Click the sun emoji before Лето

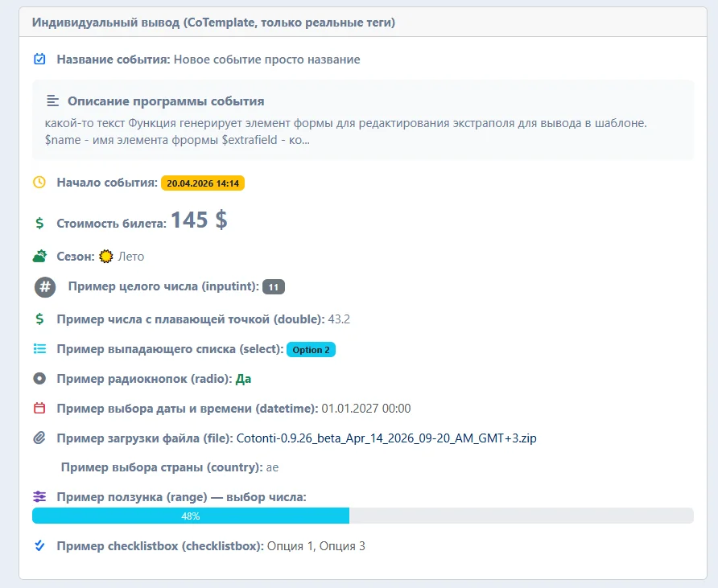coord(105,257)
